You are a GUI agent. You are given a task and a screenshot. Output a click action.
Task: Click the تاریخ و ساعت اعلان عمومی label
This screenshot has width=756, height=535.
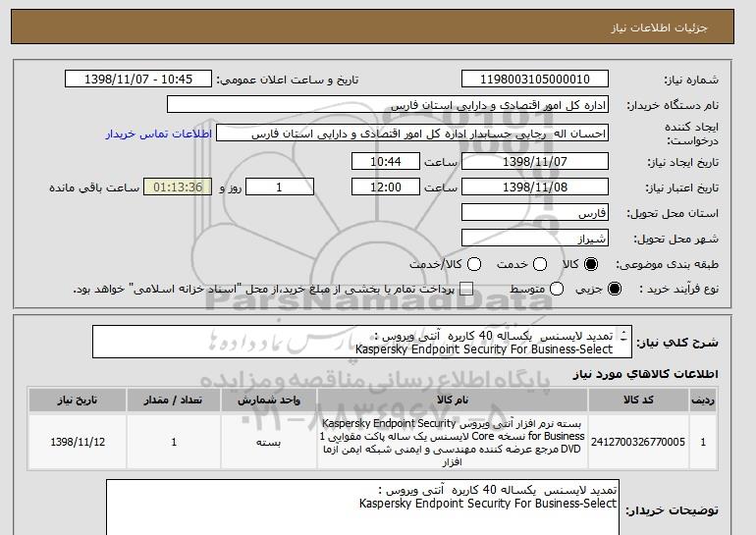[288, 80]
